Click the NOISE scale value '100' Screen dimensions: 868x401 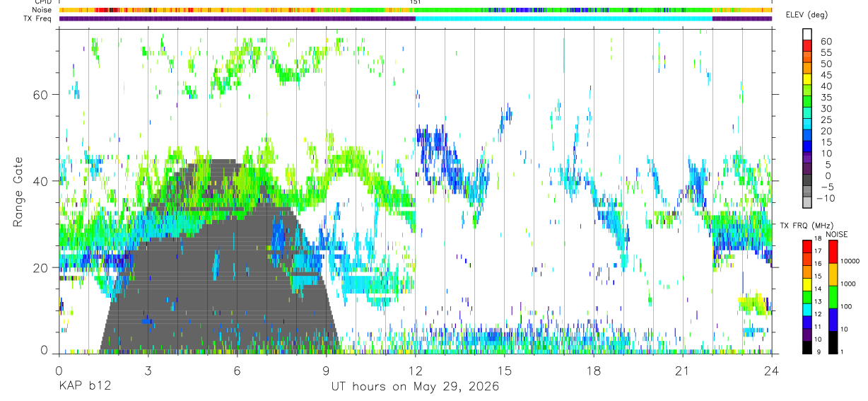point(848,306)
